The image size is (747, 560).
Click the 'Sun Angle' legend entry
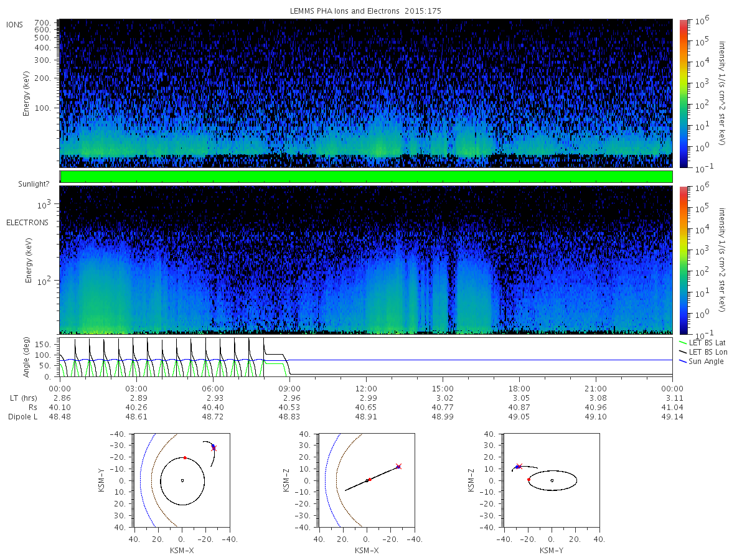pos(701,362)
